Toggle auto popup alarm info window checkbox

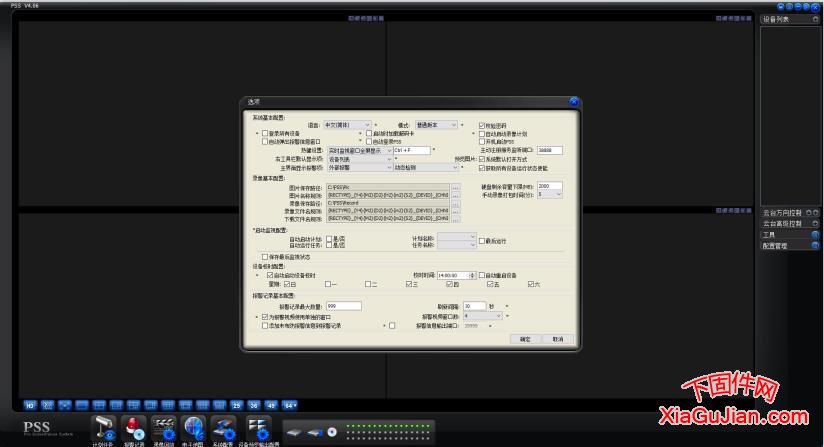[x=265, y=141]
